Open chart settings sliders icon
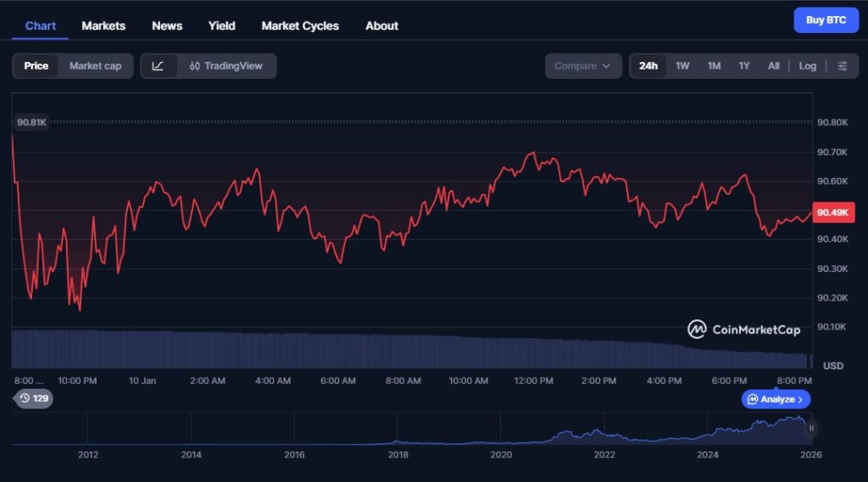The height and width of the screenshot is (482, 868). click(x=842, y=66)
